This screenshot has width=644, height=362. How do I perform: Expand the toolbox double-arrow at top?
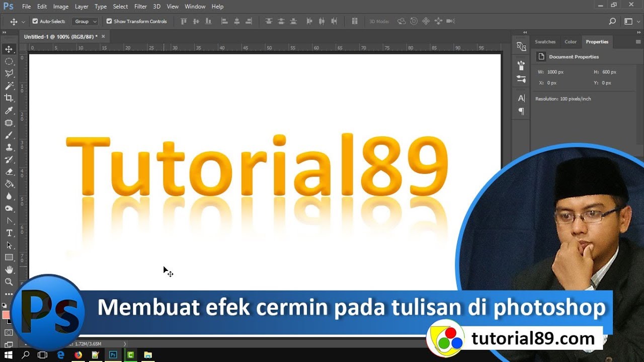click(x=5, y=33)
